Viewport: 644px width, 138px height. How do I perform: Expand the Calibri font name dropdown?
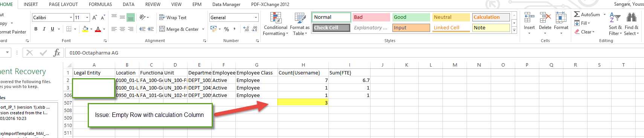point(71,17)
